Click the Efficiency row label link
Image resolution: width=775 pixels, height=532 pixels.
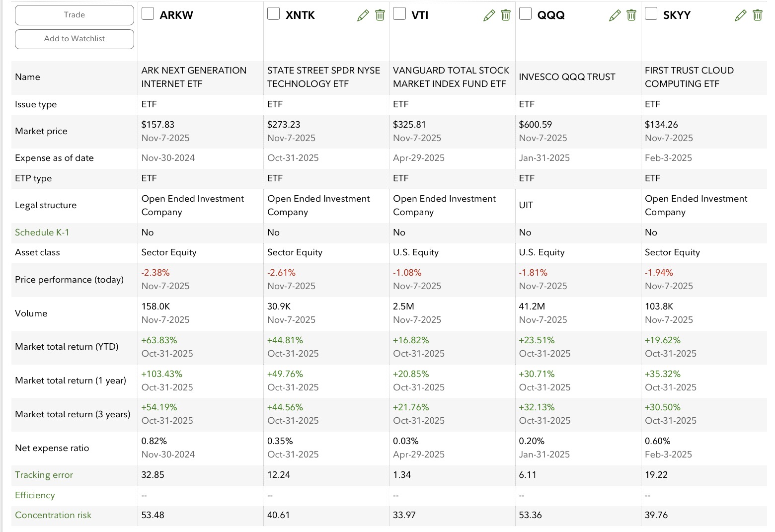[x=35, y=495]
